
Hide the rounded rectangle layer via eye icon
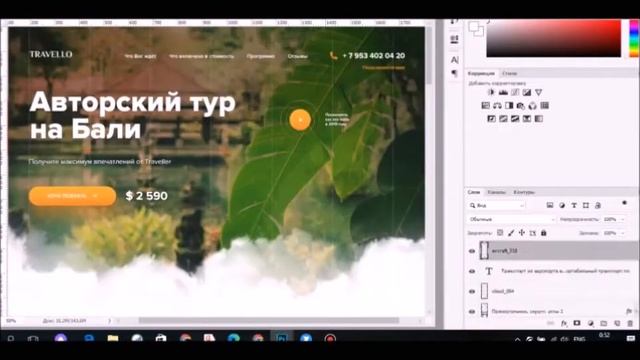(472, 311)
